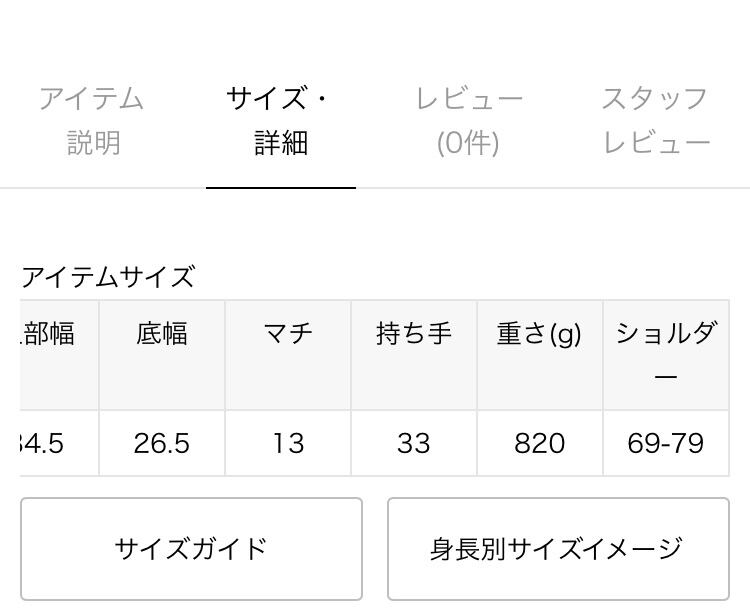
Task: Click the 底幅 column header
Action: [x=162, y=335]
